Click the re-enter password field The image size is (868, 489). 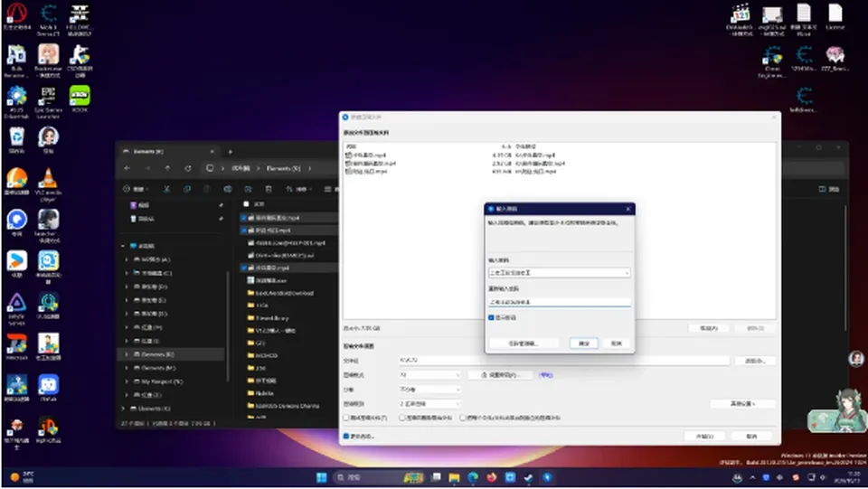(x=559, y=302)
